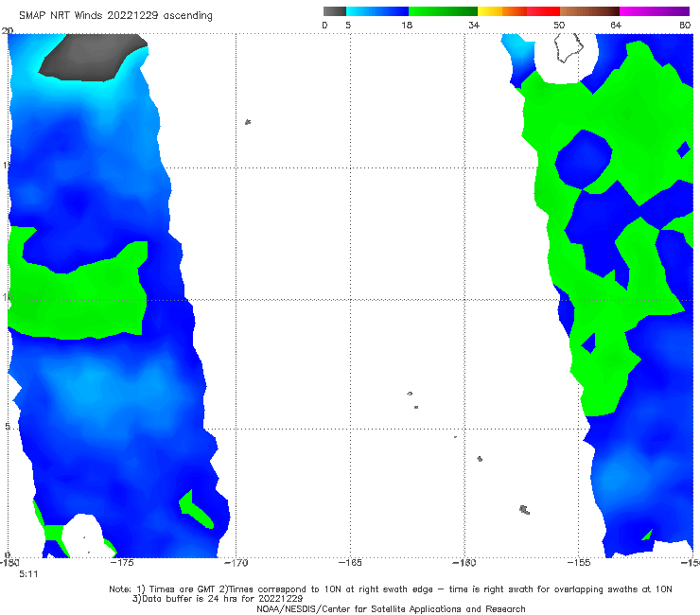The height and width of the screenshot is (615, 700).
Task: Click the brown 50-64 color bar segment
Action: point(589,11)
